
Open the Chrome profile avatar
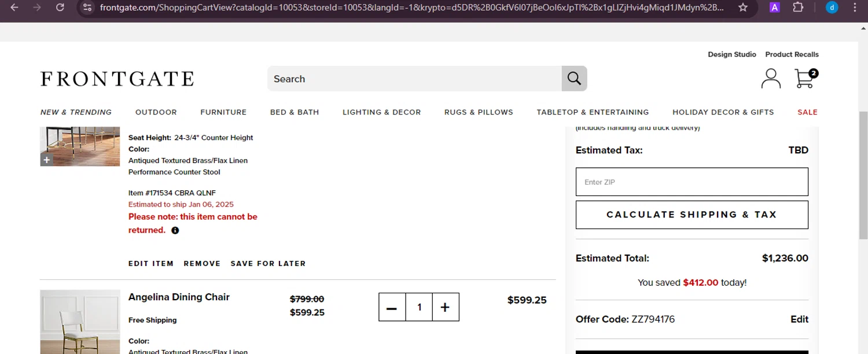point(832,8)
